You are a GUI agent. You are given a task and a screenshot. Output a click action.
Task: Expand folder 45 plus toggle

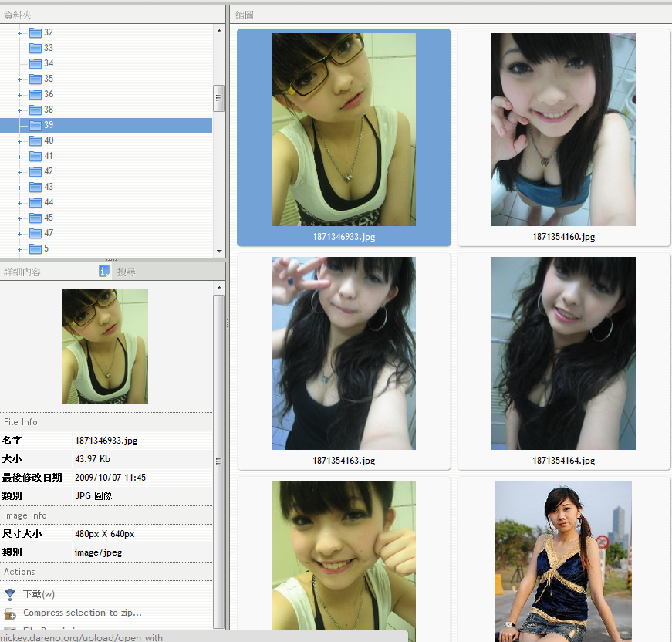click(19, 218)
